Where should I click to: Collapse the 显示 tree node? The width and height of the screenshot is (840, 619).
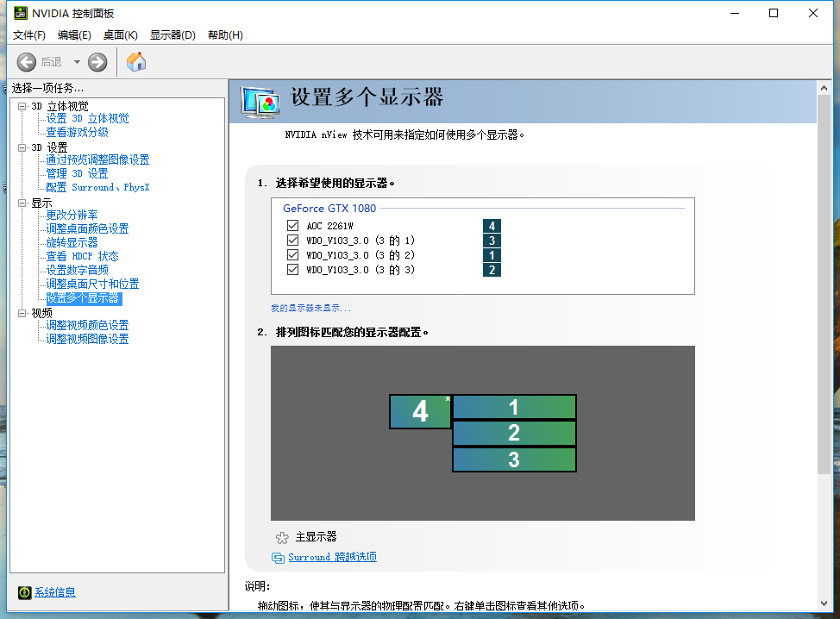pos(22,203)
